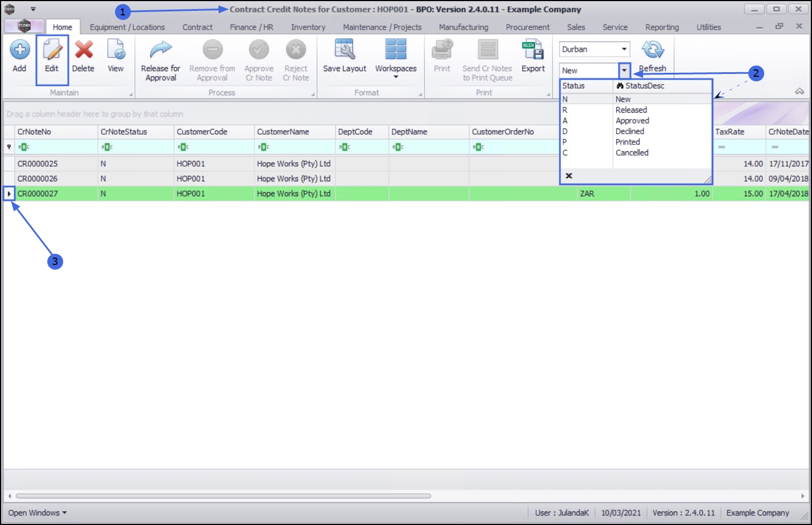The width and height of the screenshot is (812, 525).
Task: Click Release for Approval arrow icon
Action: point(160,50)
